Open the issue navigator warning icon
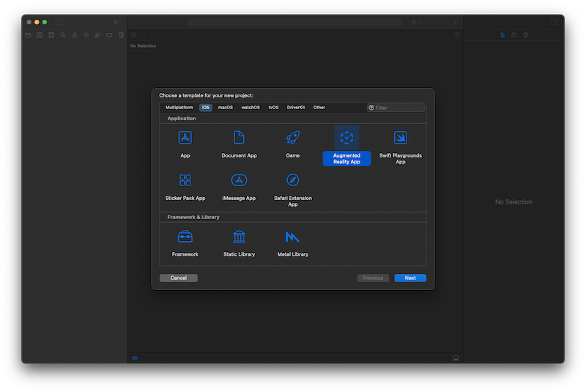The width and height of the screenshot is (586, 392). click(x=75, y=35)
